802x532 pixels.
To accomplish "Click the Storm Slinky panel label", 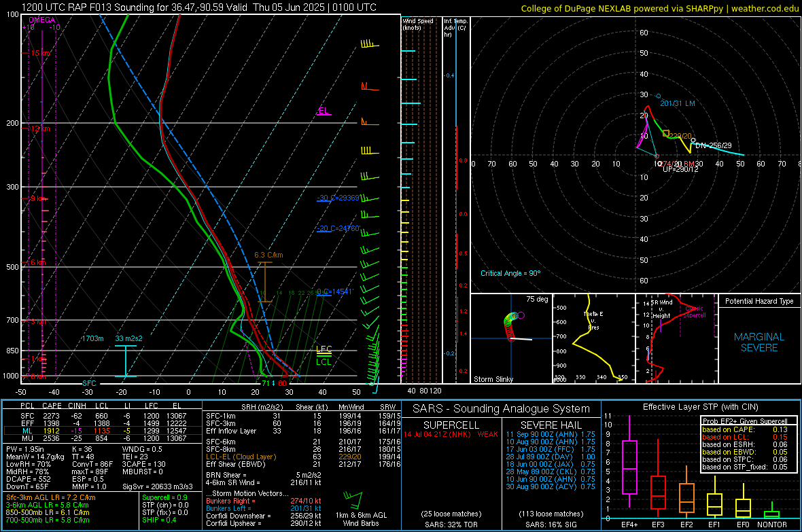I will 493,379.
